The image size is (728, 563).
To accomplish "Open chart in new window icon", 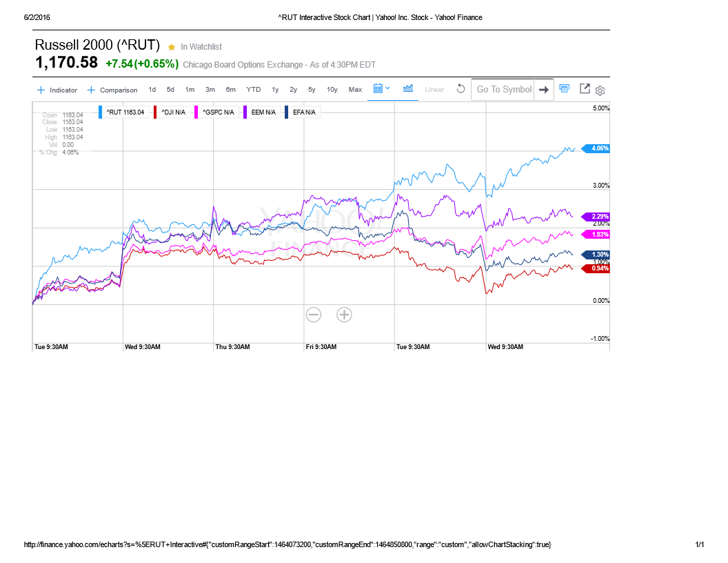I will (585, 89).
